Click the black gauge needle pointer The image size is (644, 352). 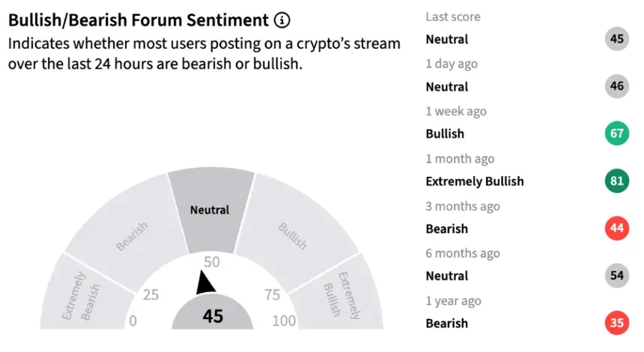click(x=204, y=283)
